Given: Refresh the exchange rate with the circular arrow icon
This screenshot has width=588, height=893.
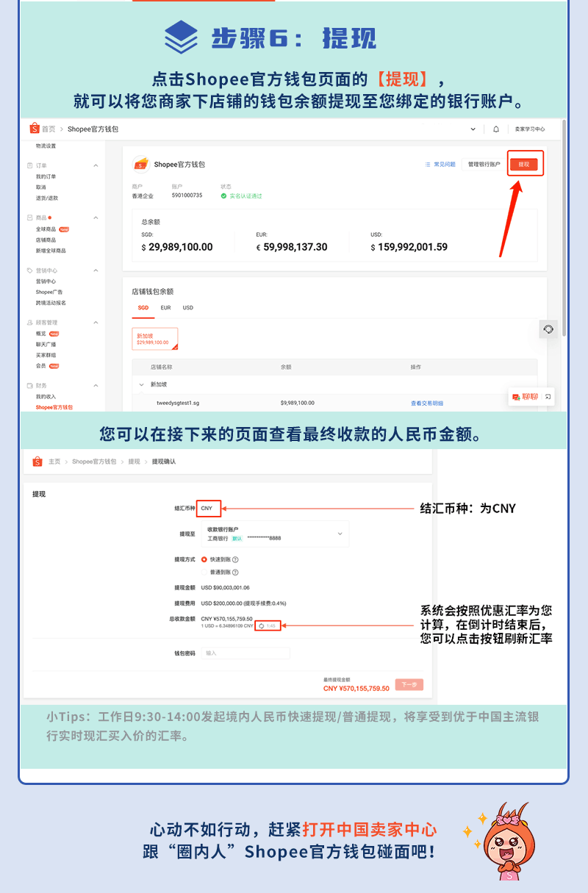Looking at the screenshot, I should (x=261, y=625).
